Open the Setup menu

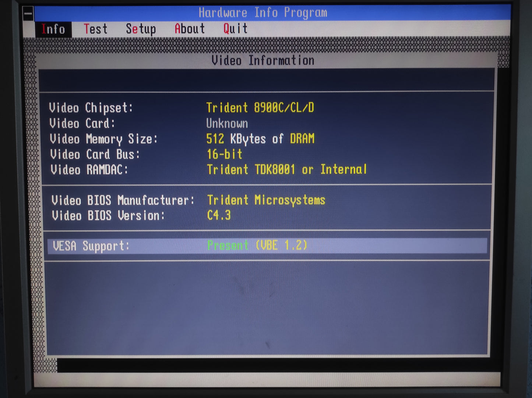[x=141, y=29]
